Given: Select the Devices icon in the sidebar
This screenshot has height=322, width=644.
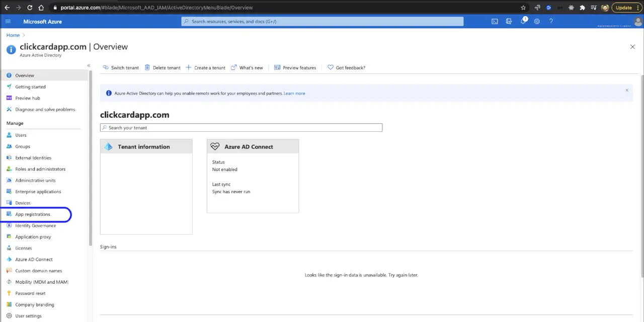Looking at the screenshot, I should 9,203.
